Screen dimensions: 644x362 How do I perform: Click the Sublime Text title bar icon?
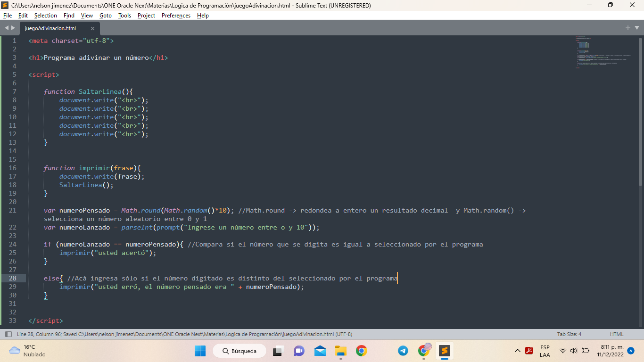pyautogui.click(x=6, y=5)
